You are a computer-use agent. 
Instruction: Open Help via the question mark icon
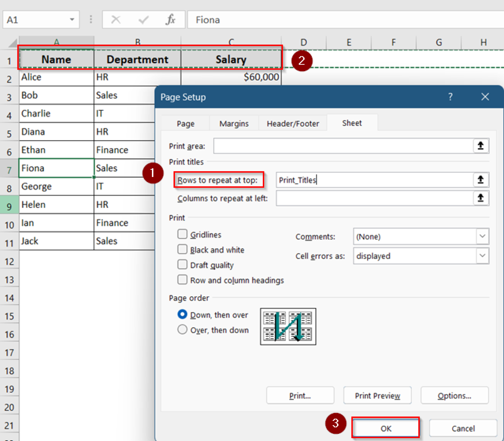450,97
